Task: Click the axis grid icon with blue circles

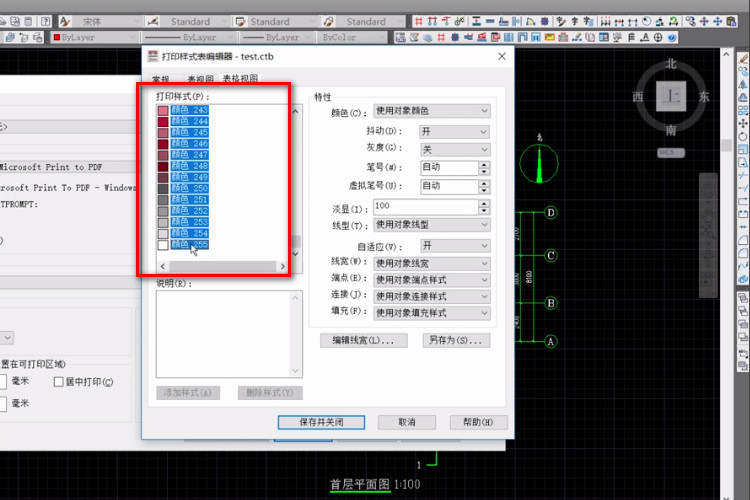Action: click(432, 22)
